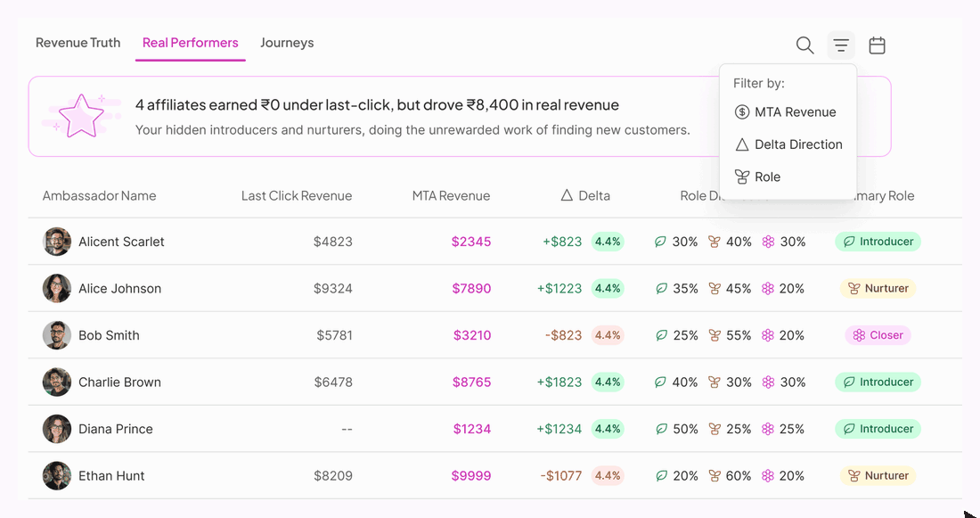Click the name Alice Johnson
Viewport: 980px width, 518px height.
coord(120,288)
